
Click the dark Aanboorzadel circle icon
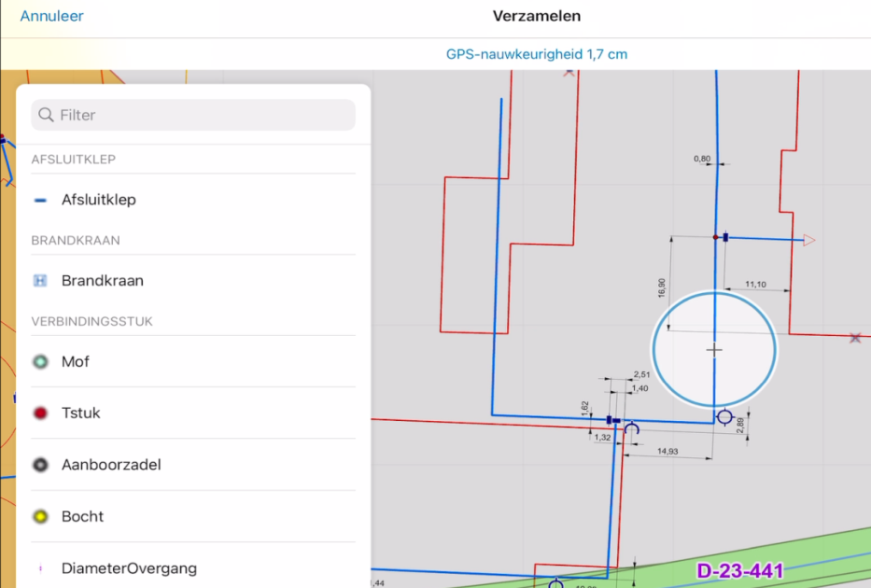(40, 465)
